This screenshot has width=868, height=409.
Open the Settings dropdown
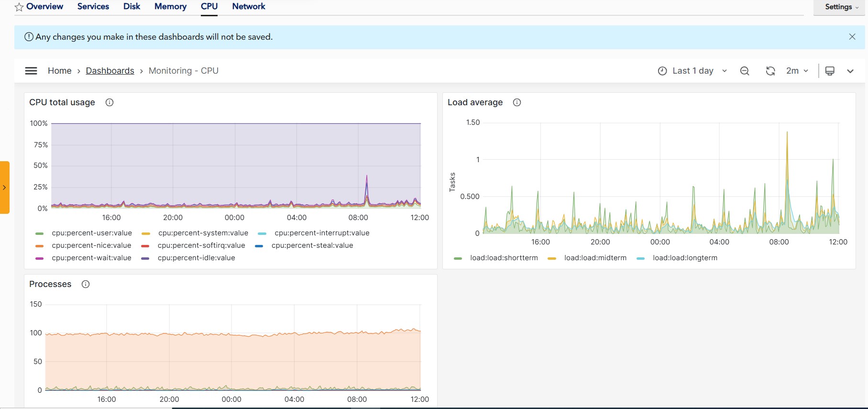[x=841, y=7]
